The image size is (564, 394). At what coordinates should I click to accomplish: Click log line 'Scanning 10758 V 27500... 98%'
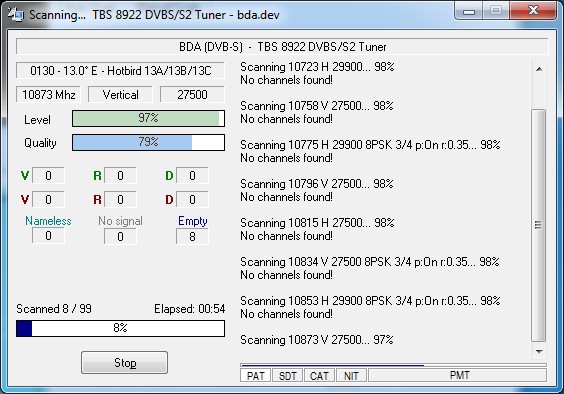(317, 106)
